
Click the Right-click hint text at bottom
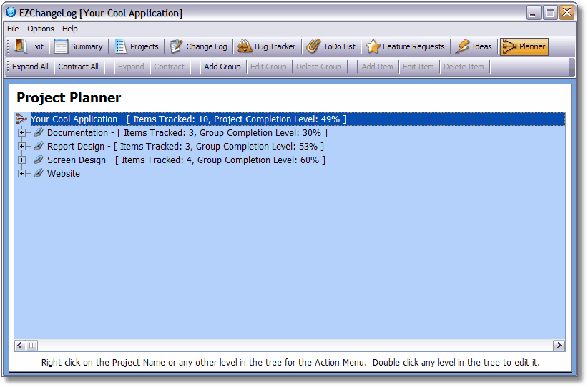(290, 362)
